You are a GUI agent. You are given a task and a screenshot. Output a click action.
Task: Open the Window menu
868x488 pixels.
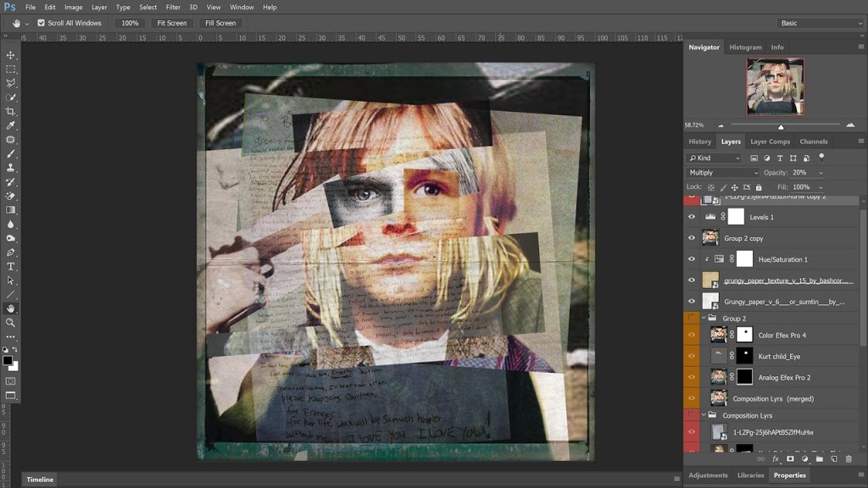(x=242, y=7)
